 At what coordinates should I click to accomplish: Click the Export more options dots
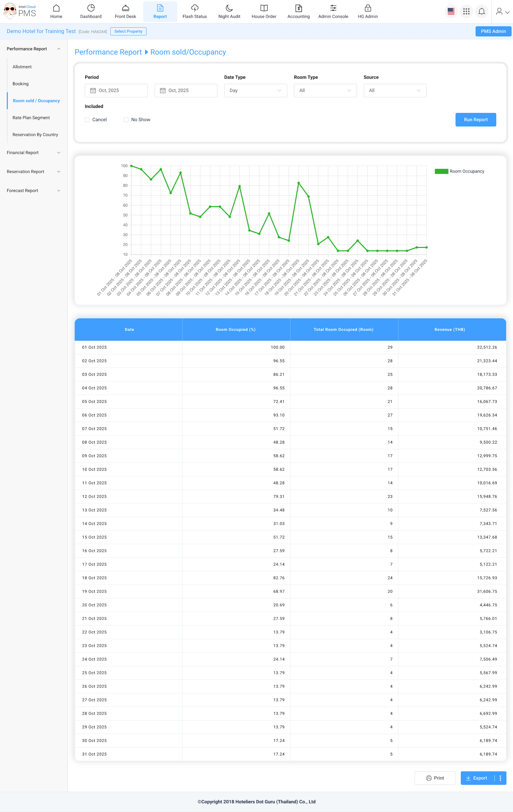pyautogui.click(x=500, y=778)
